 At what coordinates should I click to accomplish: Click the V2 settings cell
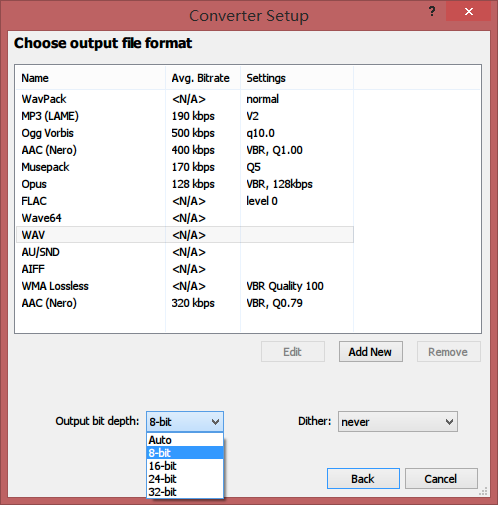pyautogui.click(x=252, y=116)
